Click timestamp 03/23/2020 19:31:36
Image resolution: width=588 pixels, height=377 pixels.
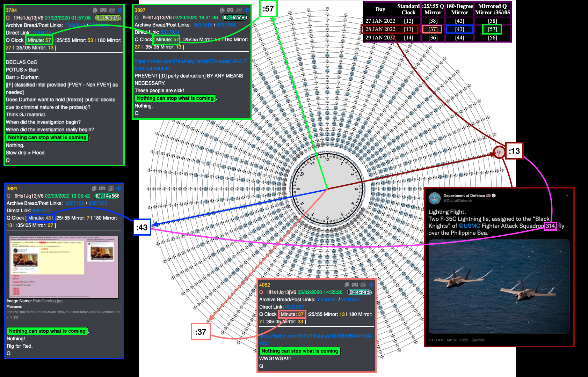point(195,17)
